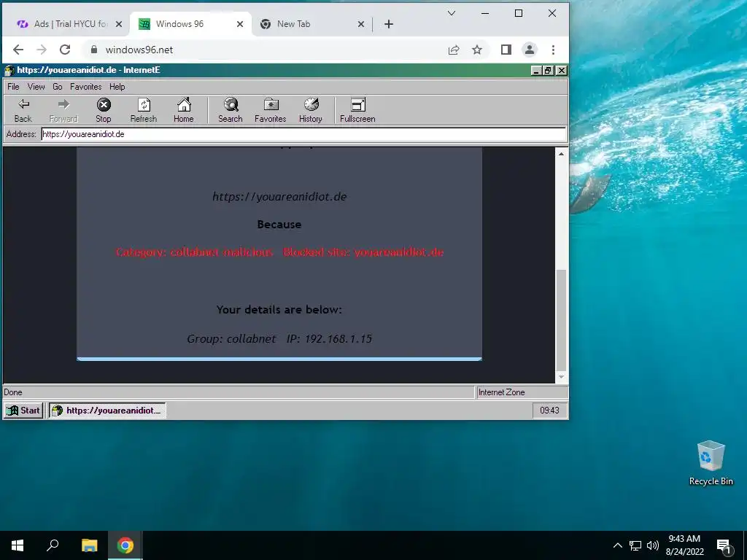Click the grayed Forward toolbar icon
Image resolution: width=747 pixels, height=560 pixels.
coord(63,111)
